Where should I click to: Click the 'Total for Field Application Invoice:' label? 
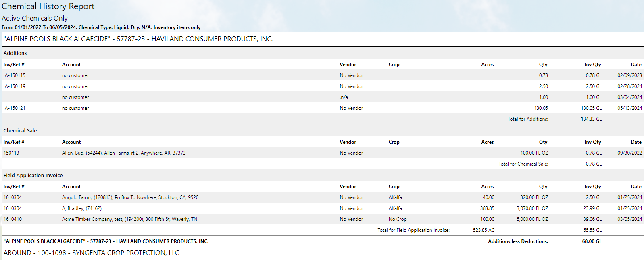[x=413, y=230]
